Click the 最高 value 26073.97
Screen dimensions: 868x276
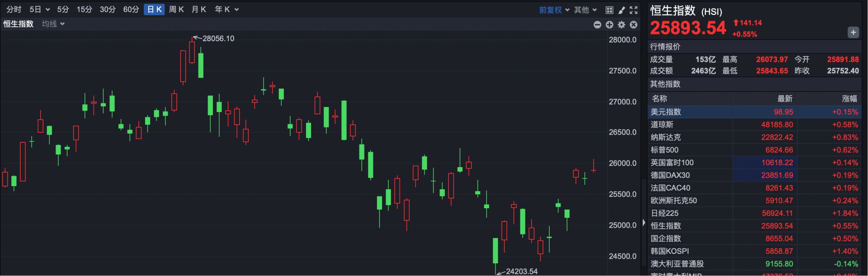pyautogui.click(x=772, y=60)
